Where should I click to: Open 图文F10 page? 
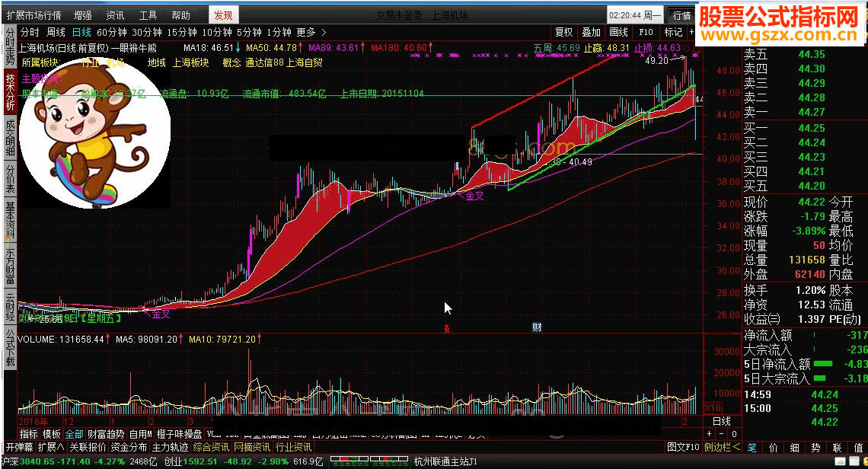coord(683,447)
